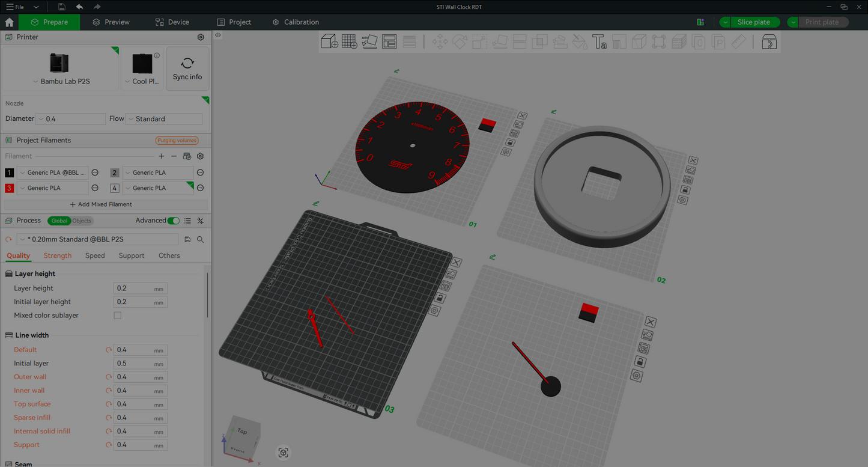Click the Arrange all objects icon

[x=389, y=41]
